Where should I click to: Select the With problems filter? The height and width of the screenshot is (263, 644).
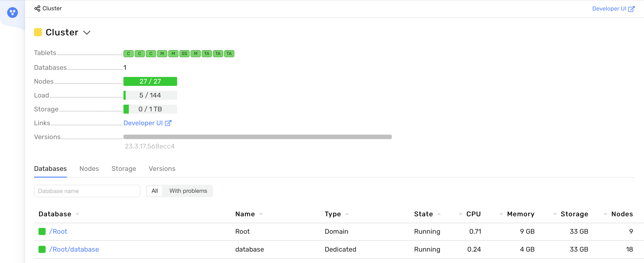pyautogui.click(x=188, y=191)
